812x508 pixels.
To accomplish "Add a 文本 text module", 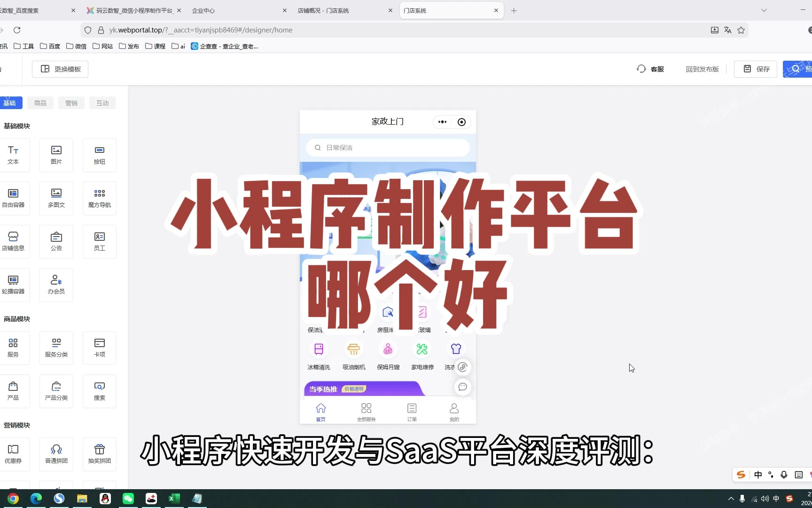I will 13,155.
